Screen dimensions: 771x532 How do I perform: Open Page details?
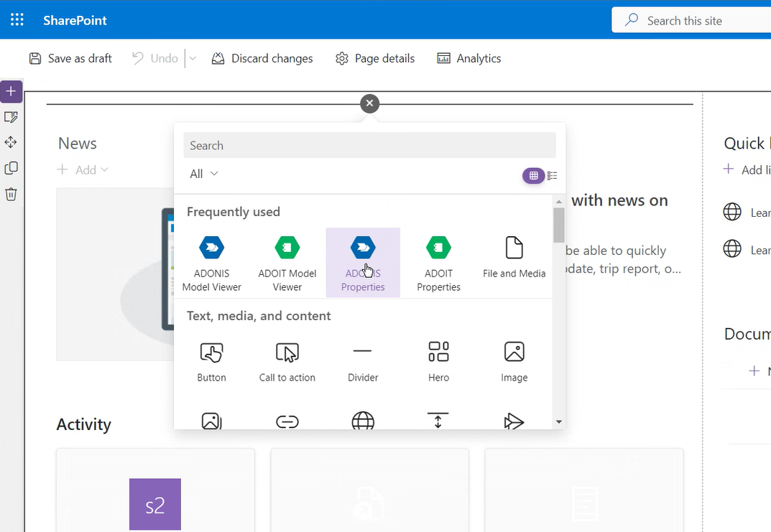point(375,59)
